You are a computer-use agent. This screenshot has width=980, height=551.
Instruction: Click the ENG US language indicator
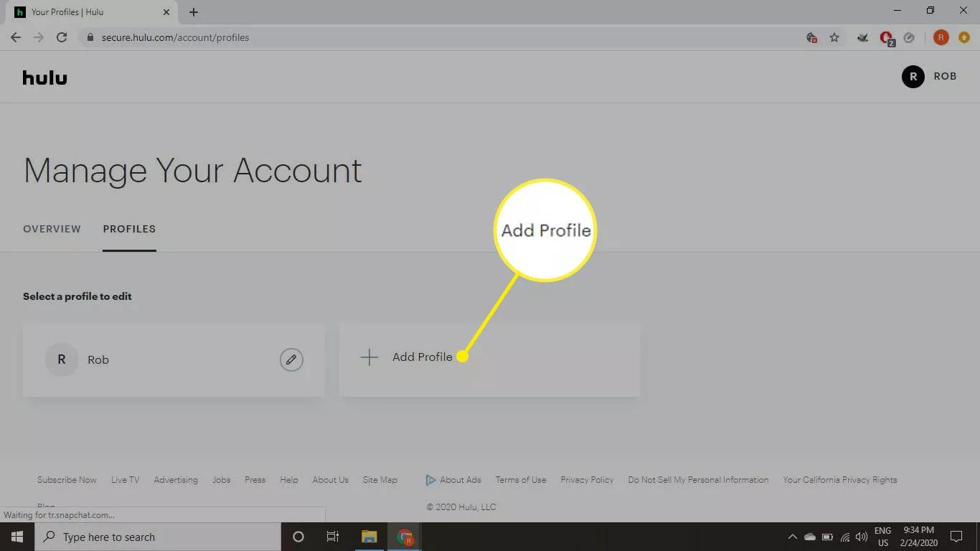[882, 537]
